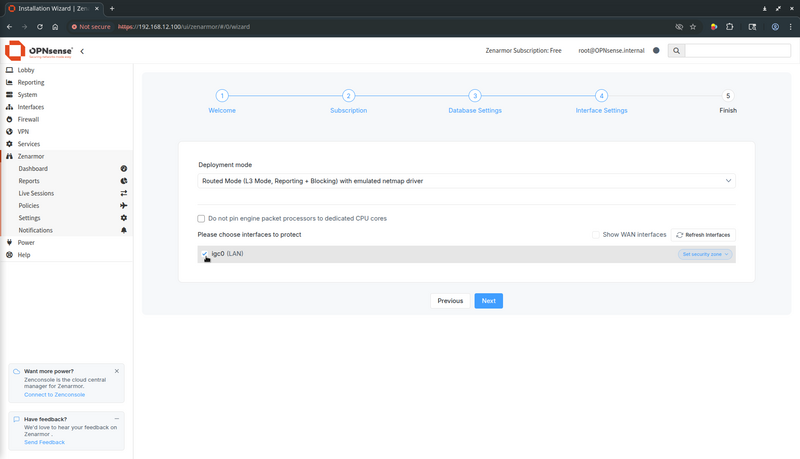This screenshot has width=800, height=459.
Task: Click the Services gear icon
Action: (x=9, y=144)
